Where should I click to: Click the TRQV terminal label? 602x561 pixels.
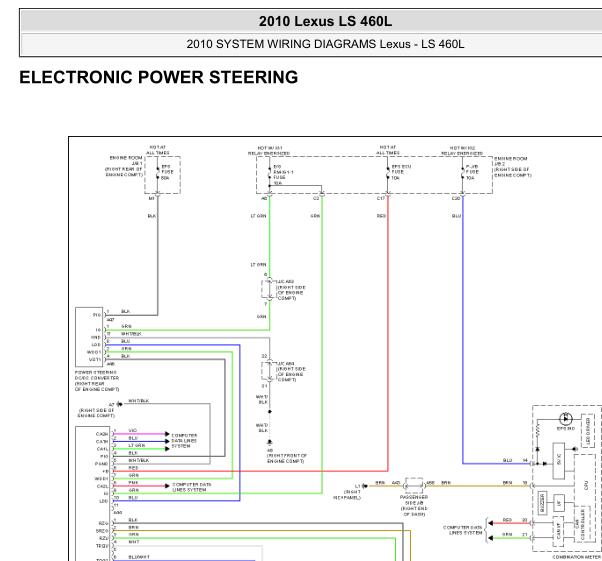(102, 546)
